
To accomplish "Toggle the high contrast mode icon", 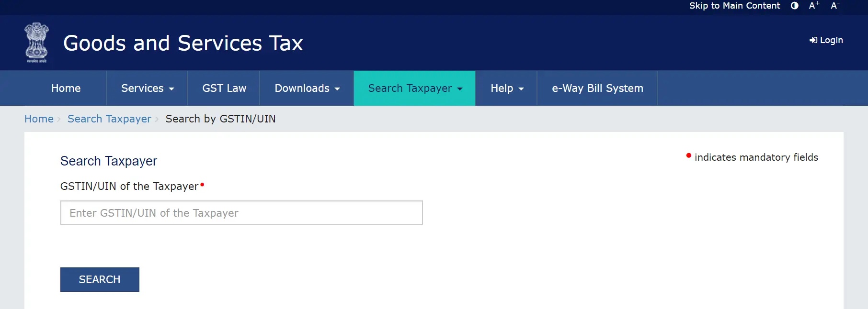I will [x=794, y=6].
